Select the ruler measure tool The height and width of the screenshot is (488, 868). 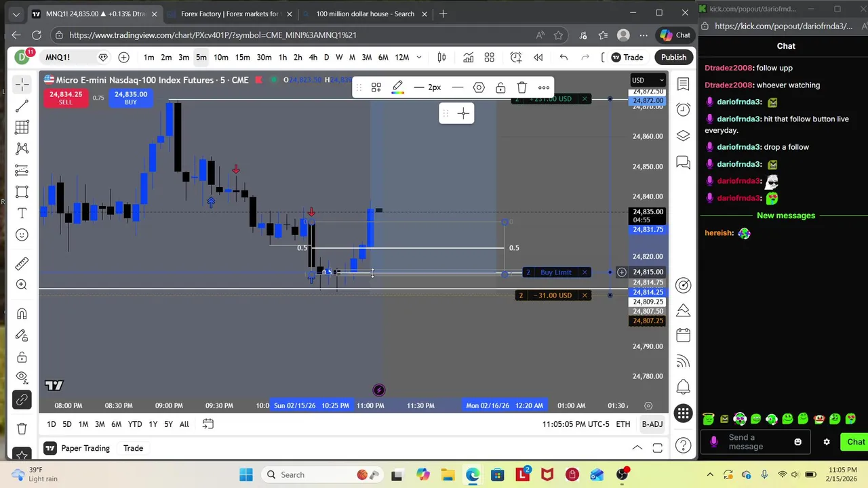coord(22,263)
